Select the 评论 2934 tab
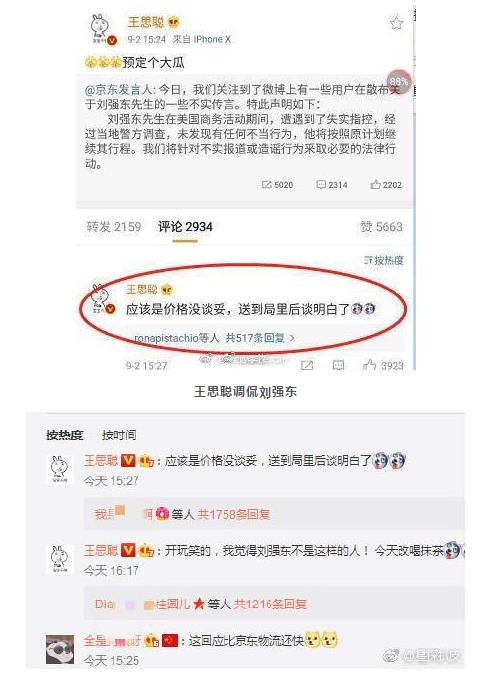This screenshot has height=674, width=478. (x=185, y=227)
